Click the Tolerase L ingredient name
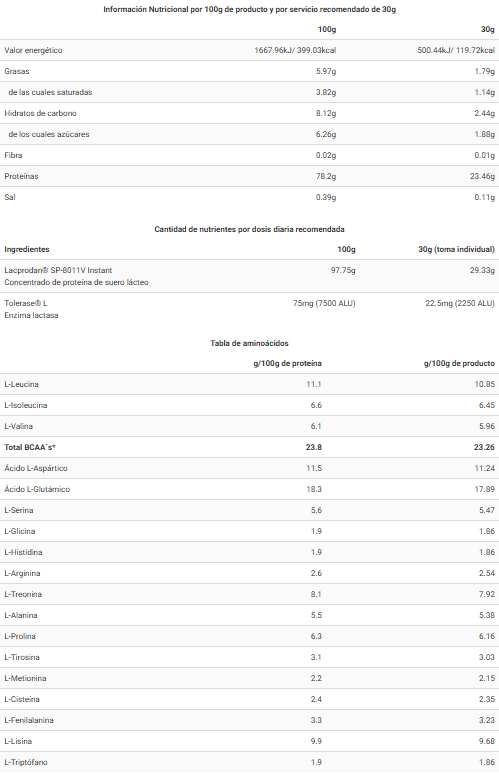This screenshot has height=774, width=499. (x=26, y=303)
